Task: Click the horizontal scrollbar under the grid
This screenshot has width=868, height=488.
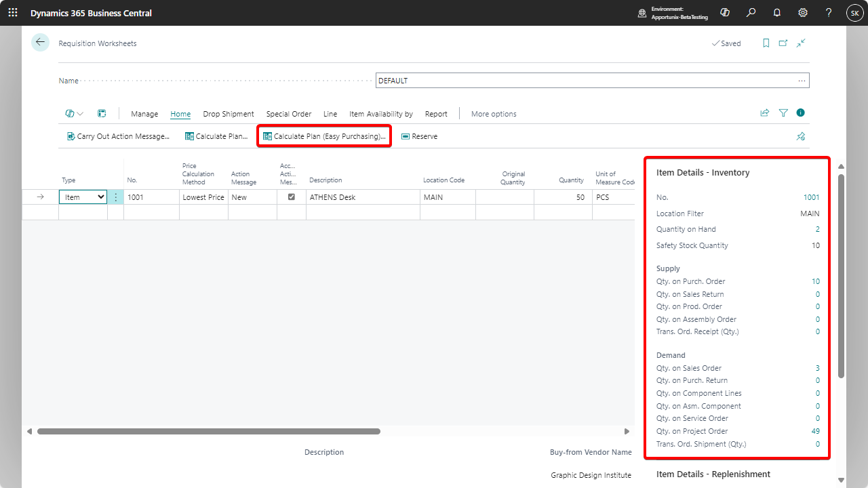Action: coord(209,431)
